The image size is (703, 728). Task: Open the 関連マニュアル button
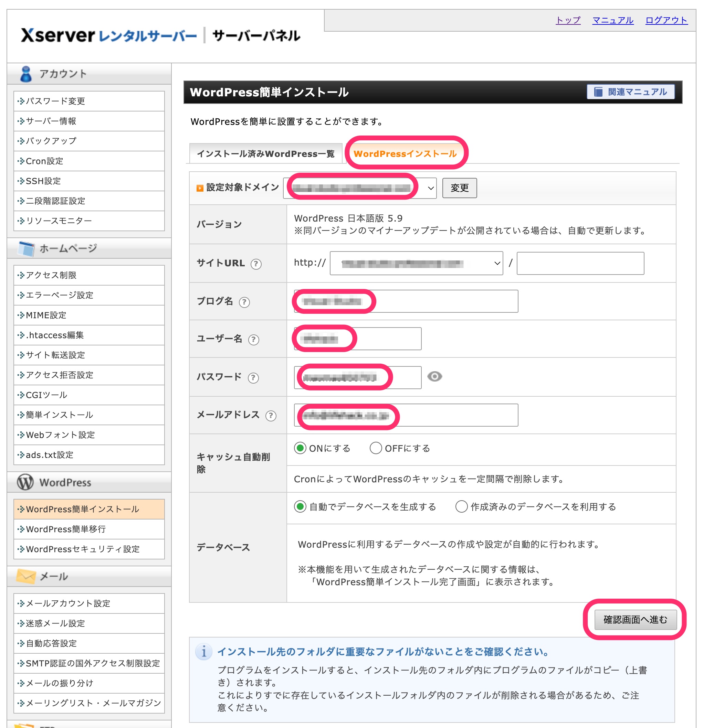click(630, 92)
